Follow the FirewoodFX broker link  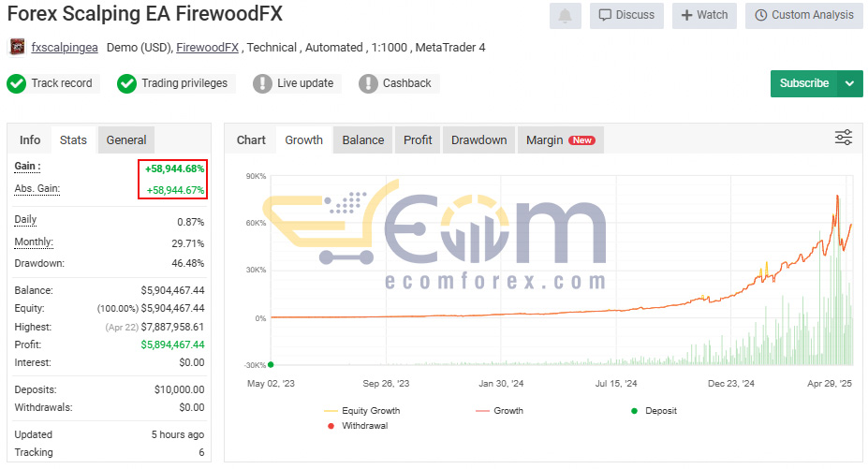pos(208,48)
